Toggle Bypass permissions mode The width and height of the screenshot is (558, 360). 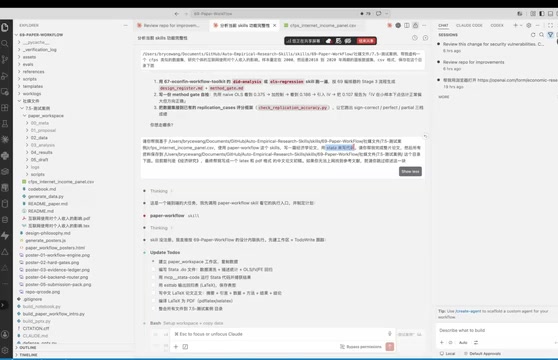pyautogui.click(x=360, y=346)
